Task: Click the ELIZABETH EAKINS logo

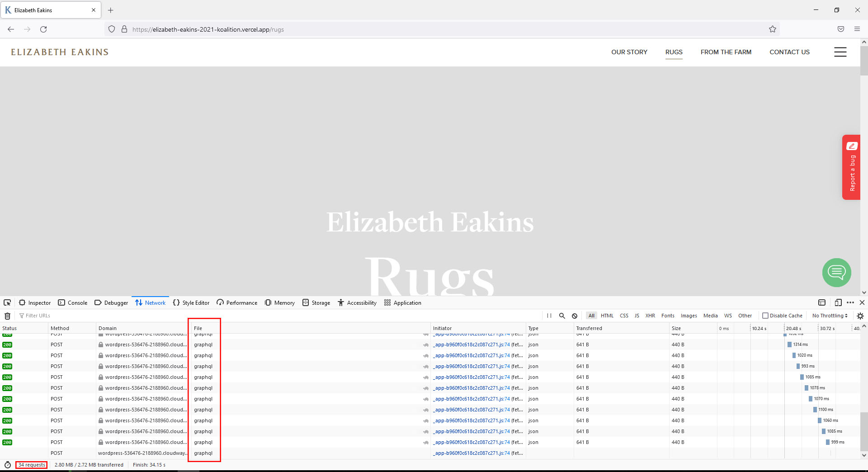Action: click(x=60, y=52)
